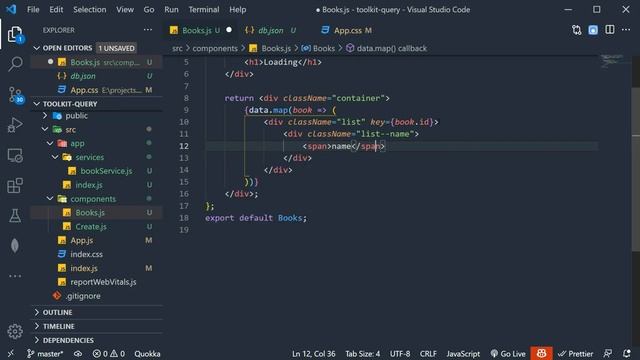The width and height of the screenshot is (640, 360).
Task: Open editor more actions ellipsis
Action: (626, 30)
